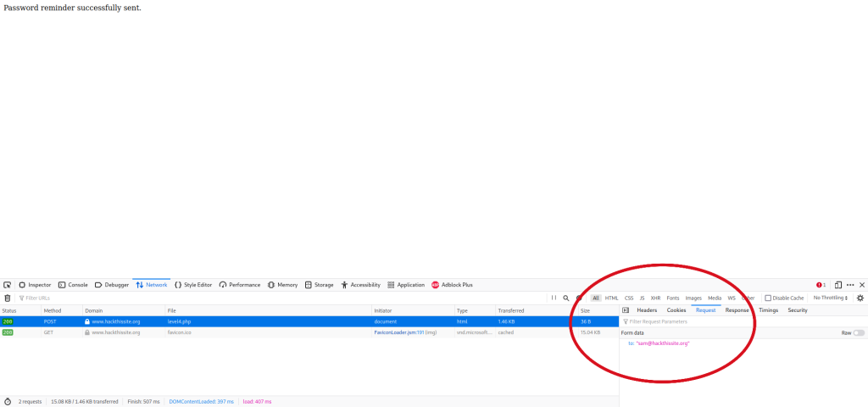
Task: Click the responsive design mode icon
Action: click(x=837, y=285)
